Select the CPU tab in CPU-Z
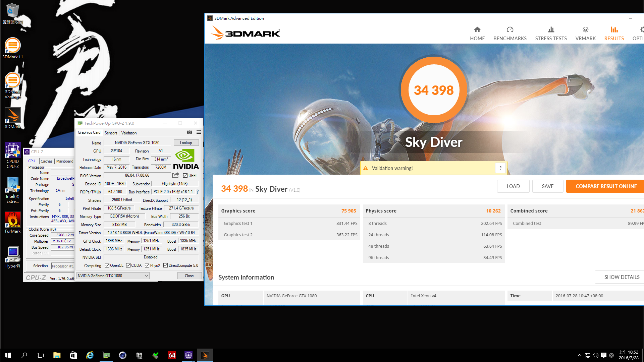The width and height of the screenshot is (644, 362). 32,161
